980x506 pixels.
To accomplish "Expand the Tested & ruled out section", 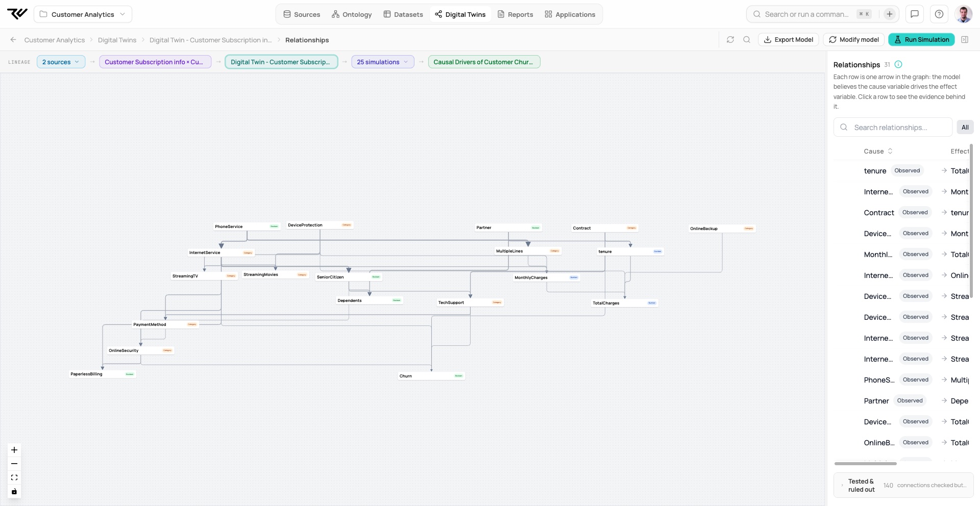I will pos(903,486).
